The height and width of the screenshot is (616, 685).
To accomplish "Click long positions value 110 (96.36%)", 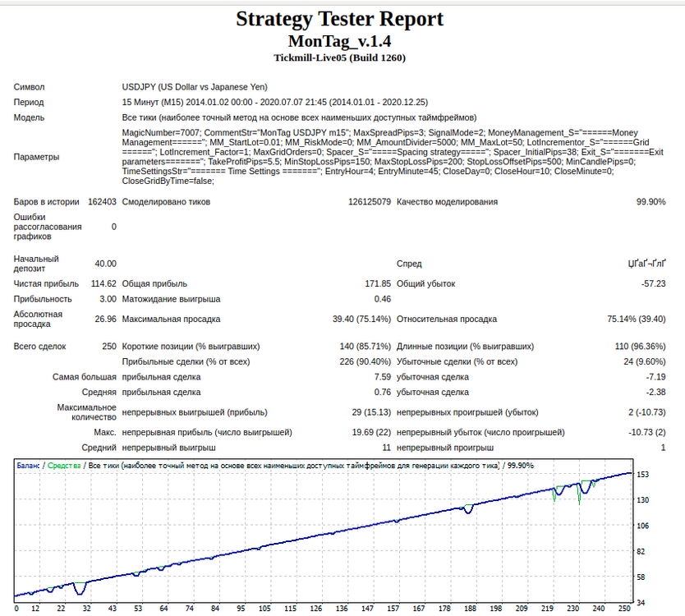I will point(641,347).
